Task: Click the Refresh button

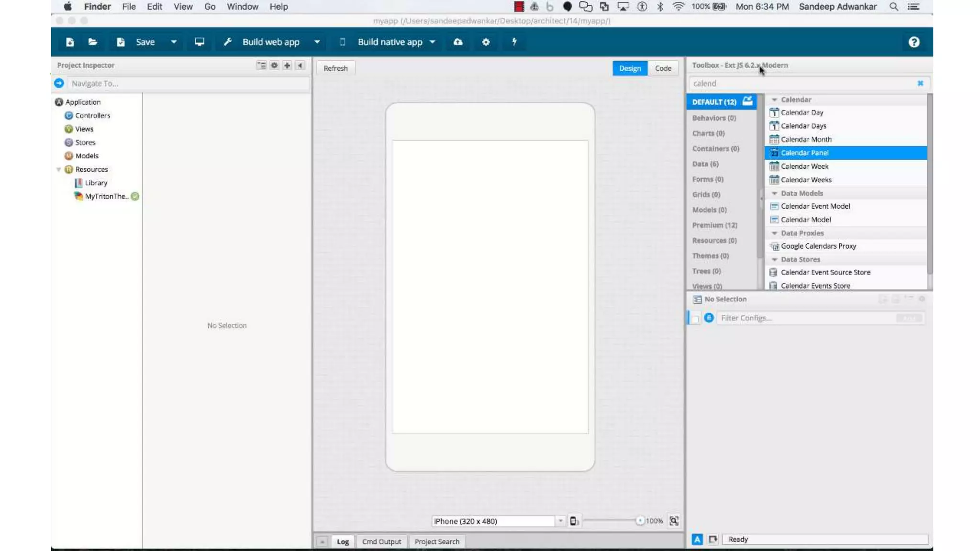Action: pos(335,68)
